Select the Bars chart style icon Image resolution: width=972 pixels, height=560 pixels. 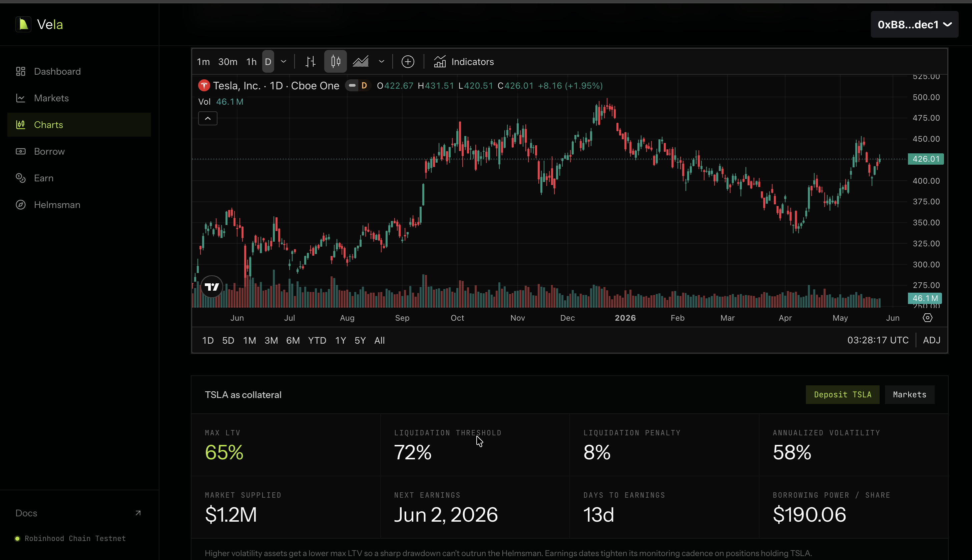point(311,62)
